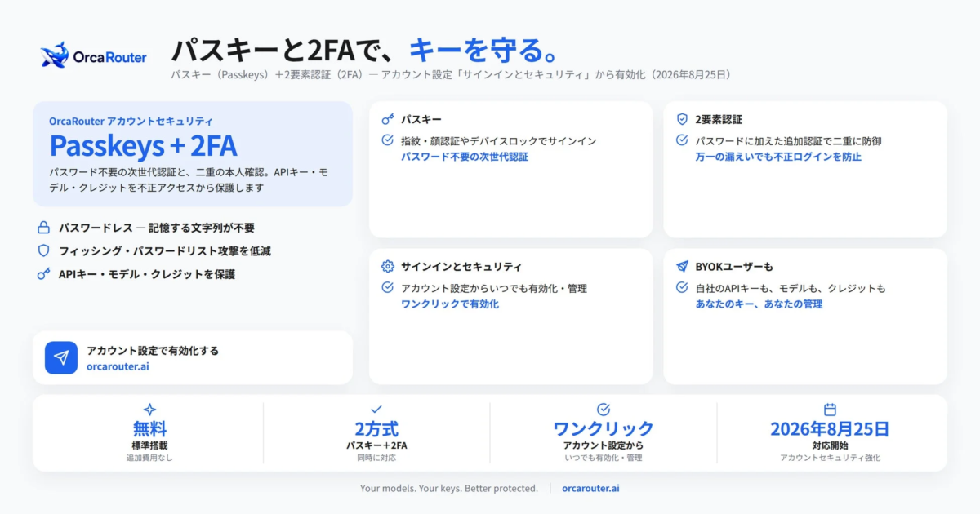The height and width of the screenshot is (514, 980).
Task: Click the key icon beside APIキー・モデル・クレジットを保護
Action: [43, 274]
